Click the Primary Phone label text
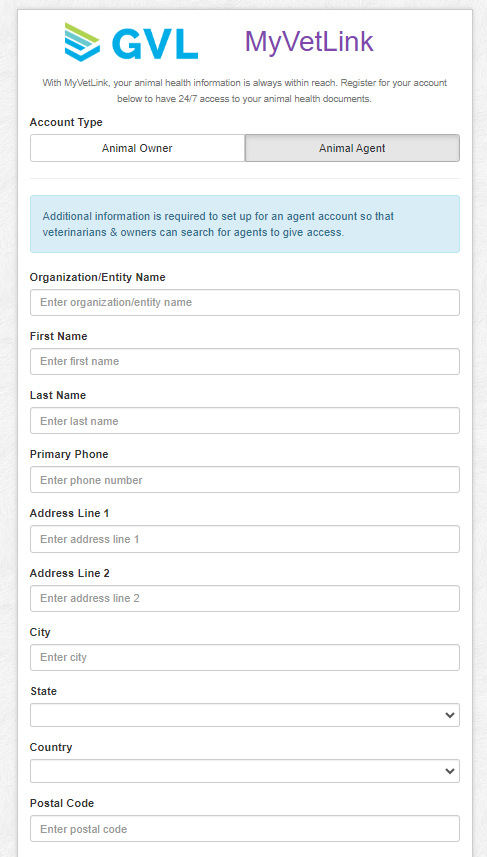 [69, 454]
